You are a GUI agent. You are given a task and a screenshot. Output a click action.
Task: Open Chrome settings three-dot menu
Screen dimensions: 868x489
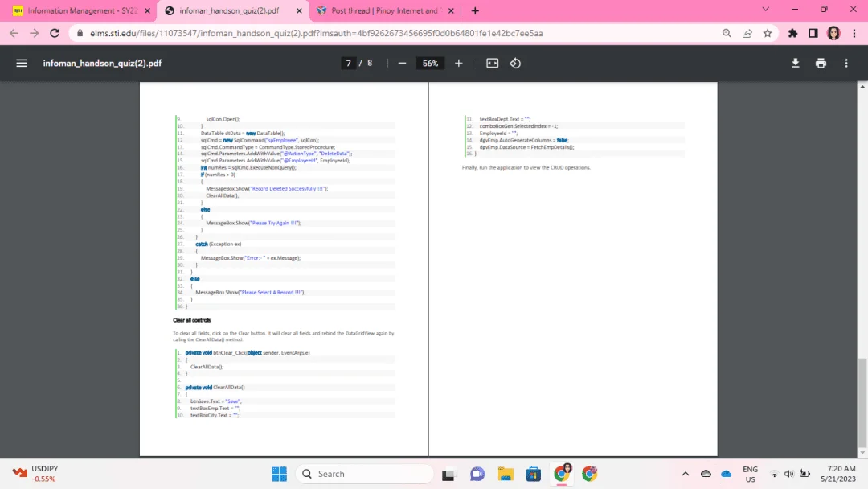(854, 33)
